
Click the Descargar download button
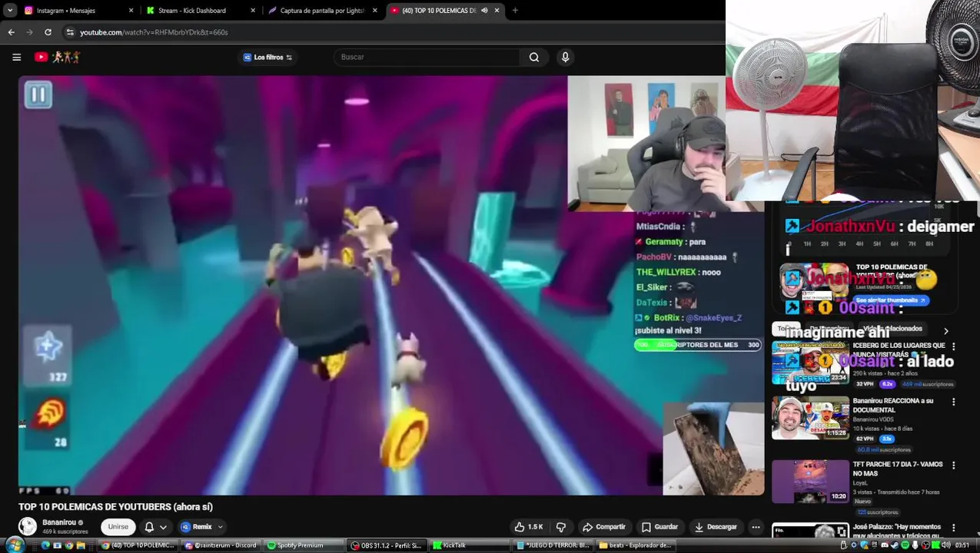tap(716, 527)
